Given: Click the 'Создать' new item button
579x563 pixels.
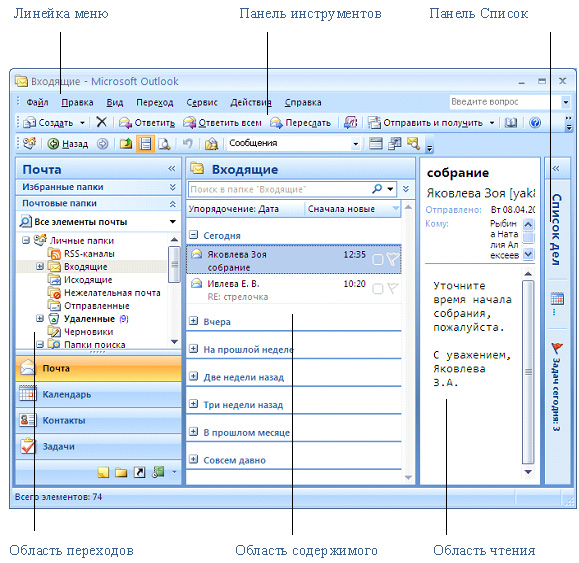Looking at the screenshot, I should pos(49,123).
